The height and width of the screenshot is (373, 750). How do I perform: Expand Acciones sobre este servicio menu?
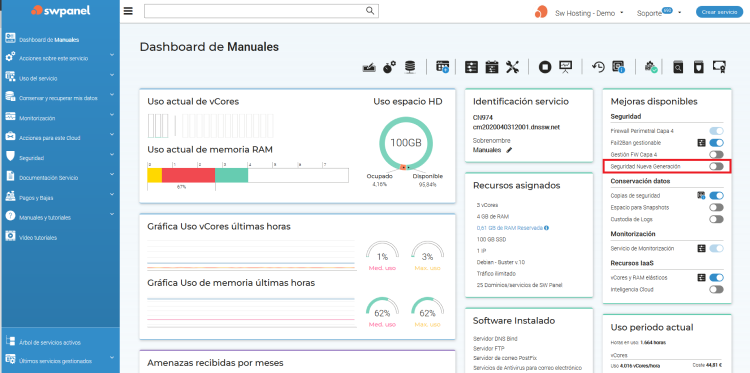pos(60,58)
